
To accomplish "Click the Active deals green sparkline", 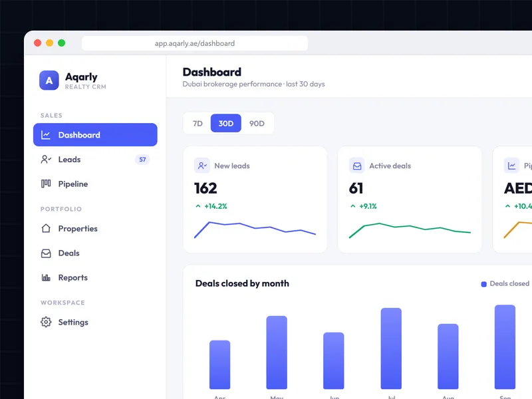I will (410, 230).
